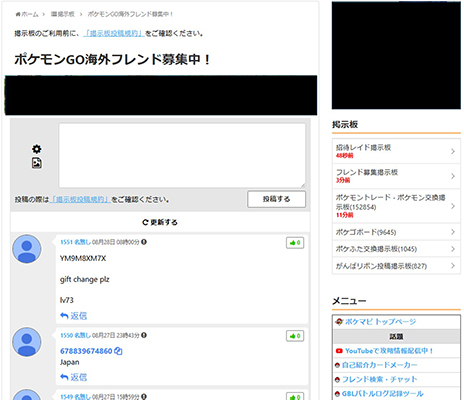Refresh the thread with 更新する
464x400 pixels.
coord(160,222)
